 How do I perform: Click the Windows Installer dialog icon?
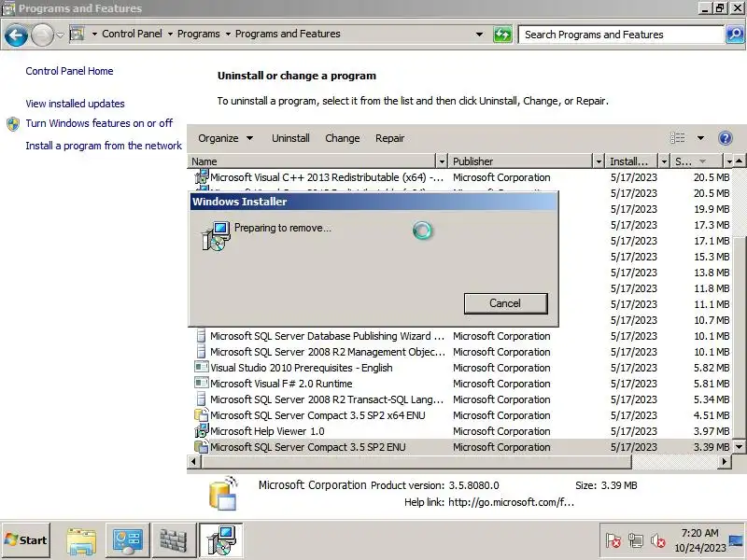tap(216, 236)
